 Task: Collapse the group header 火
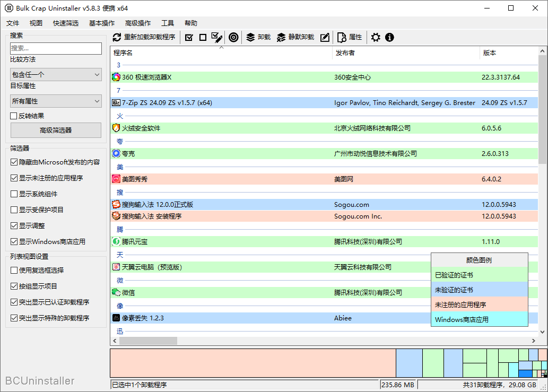[x=120, y=116]
